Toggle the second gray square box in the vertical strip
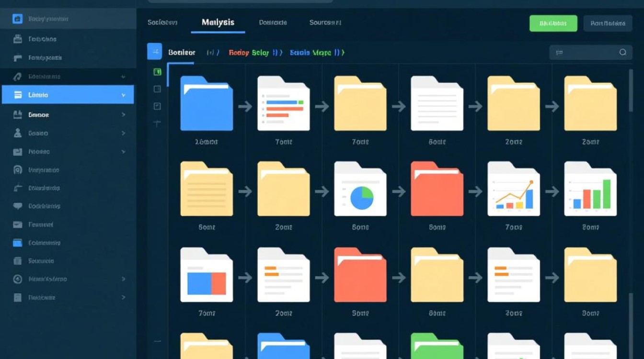644x359 pixels. [157, 106]
